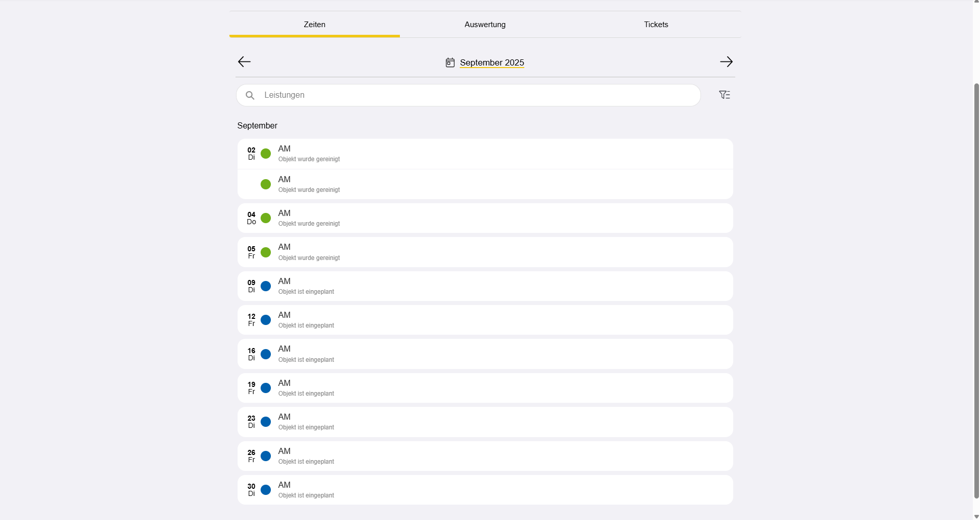The image size is (980, 520).
Task: Switch to the Tickets tab
Action: [656, 25]
